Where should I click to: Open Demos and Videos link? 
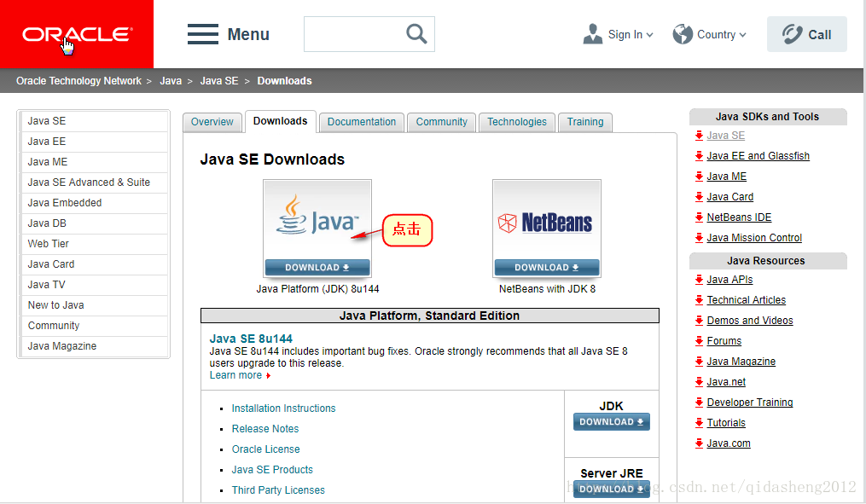point(749,320)
